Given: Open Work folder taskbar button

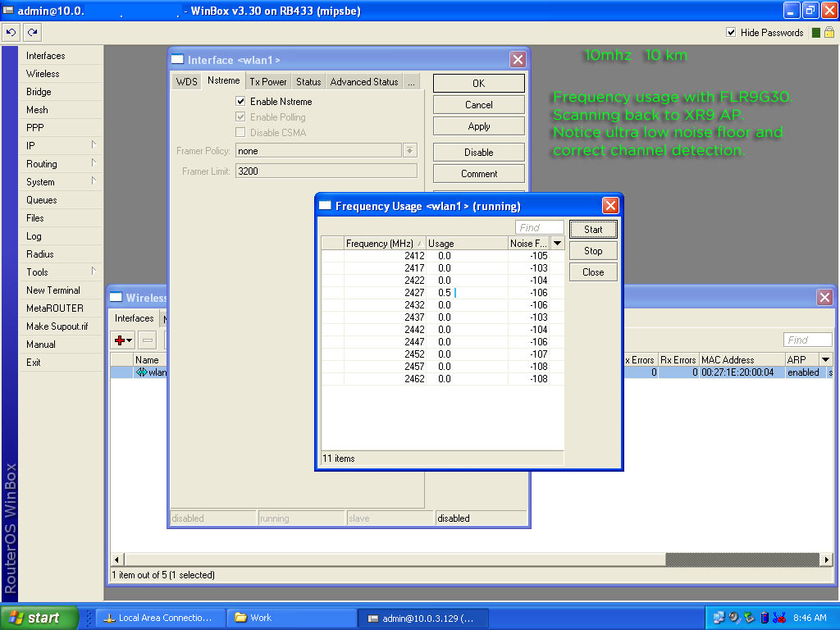Looking at the screenshot, I should [291, 618].
